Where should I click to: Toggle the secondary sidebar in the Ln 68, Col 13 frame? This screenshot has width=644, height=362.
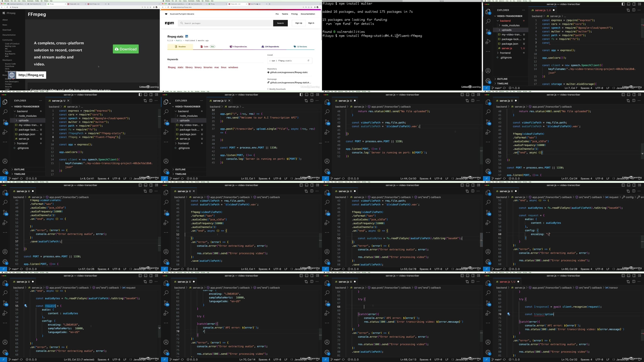[x=473, y=276]
